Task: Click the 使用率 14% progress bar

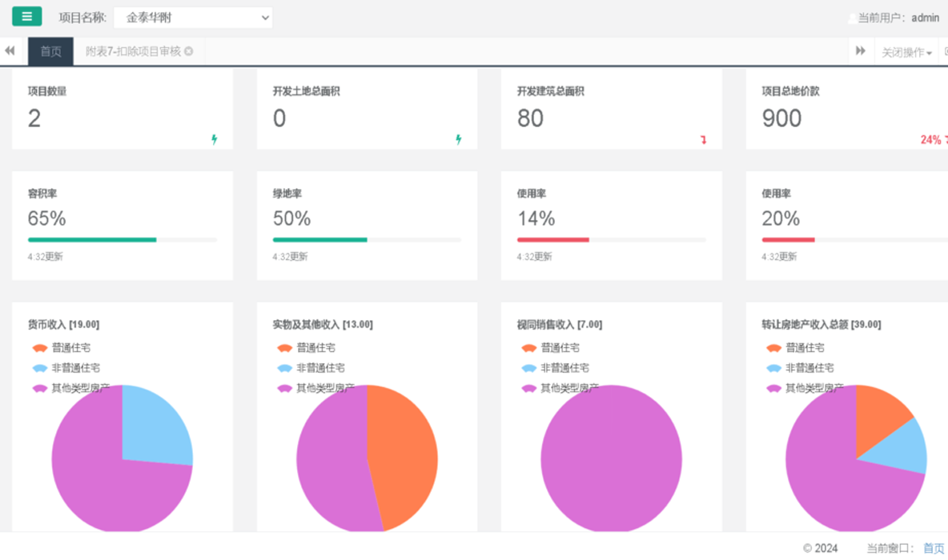Action: [x=611, y=240]
